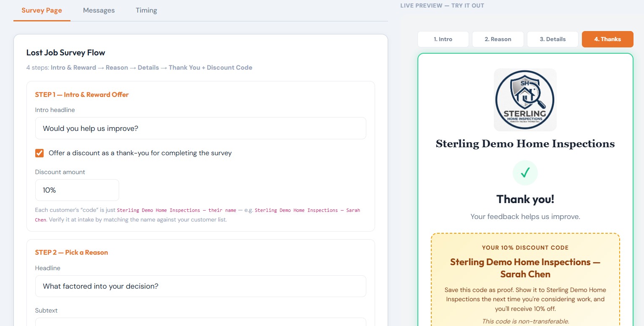The height and width of the screenshot is (326, 644).
Task: Click the 'Thank you!' preview heading
Action: [525, 199]
